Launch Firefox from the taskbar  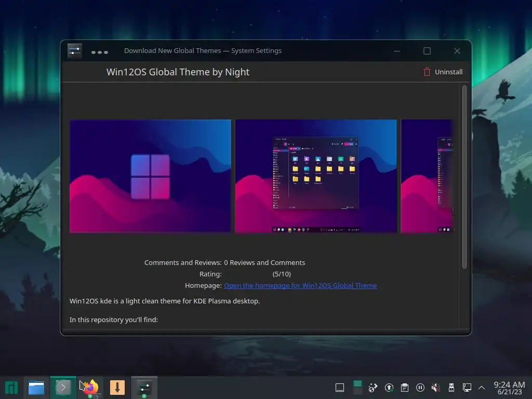pos(90,388)
